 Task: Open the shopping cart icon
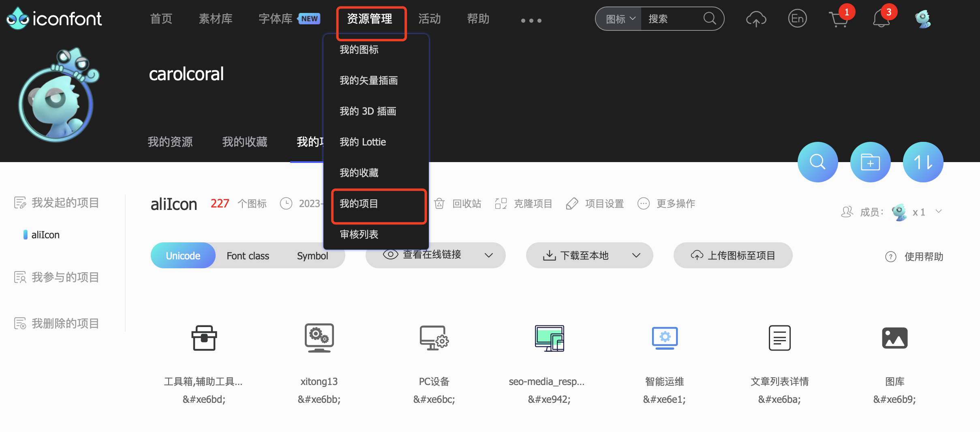[839, 19]
